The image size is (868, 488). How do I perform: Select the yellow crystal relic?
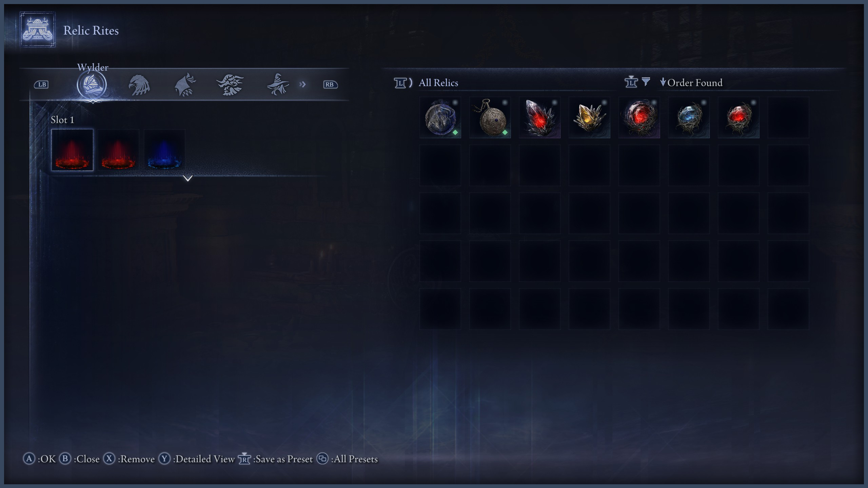click(x=589, y=118)
